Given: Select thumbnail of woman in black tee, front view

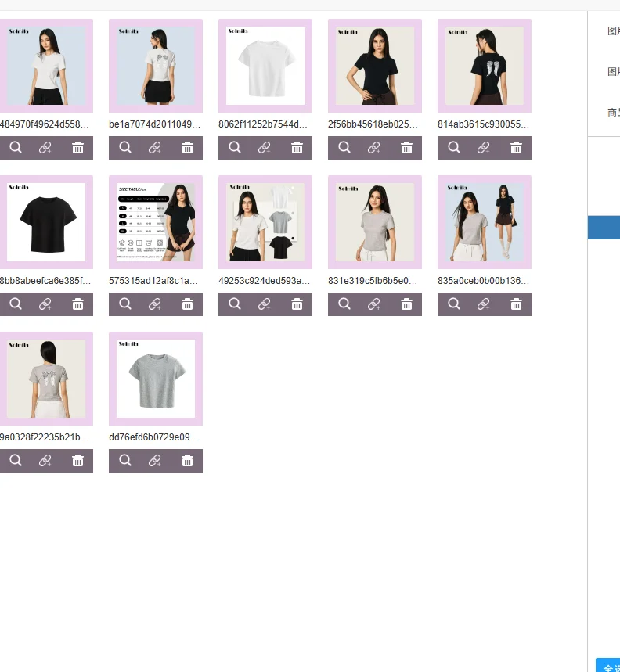Looking at the screenshot, I should coord(375,66).
